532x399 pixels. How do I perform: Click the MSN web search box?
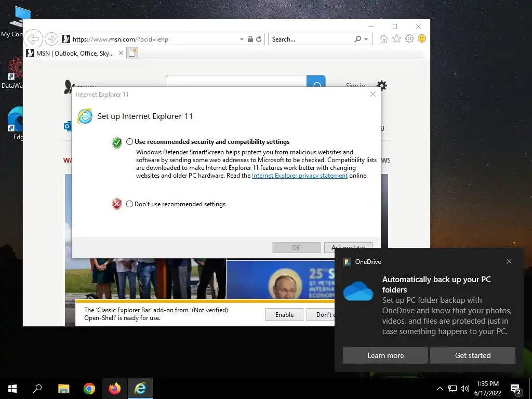point(236,81)
